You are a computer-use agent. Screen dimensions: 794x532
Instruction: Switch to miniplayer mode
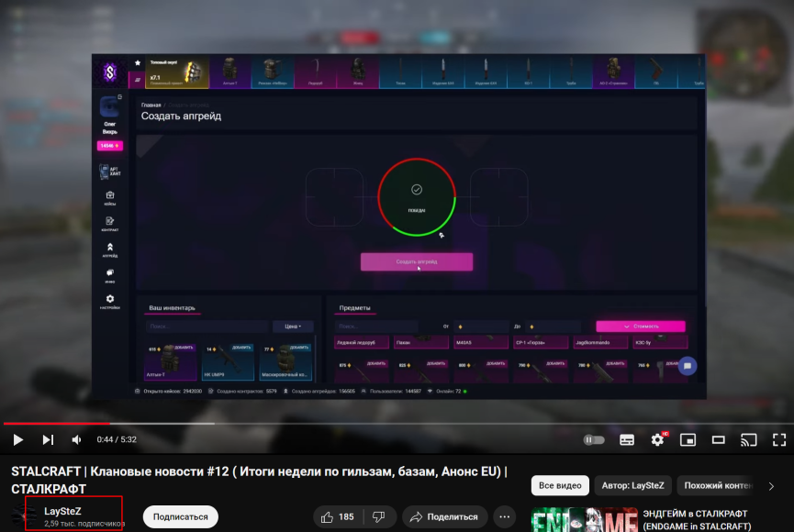(x=688, y=440)
